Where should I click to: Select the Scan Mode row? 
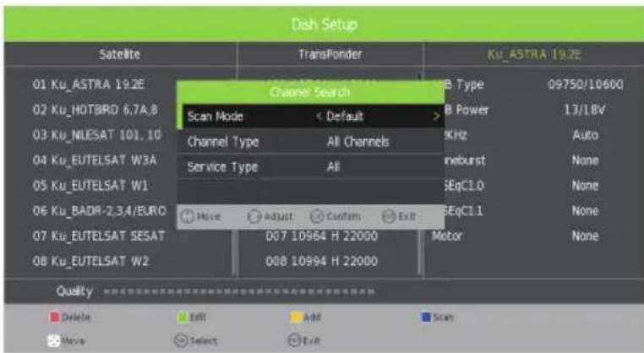[310, 117]
